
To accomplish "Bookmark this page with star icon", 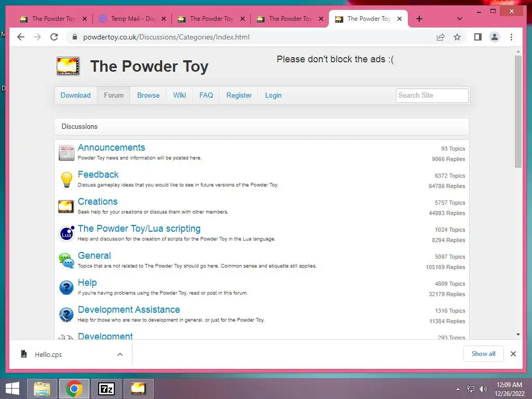I will (x=457, y=37).
